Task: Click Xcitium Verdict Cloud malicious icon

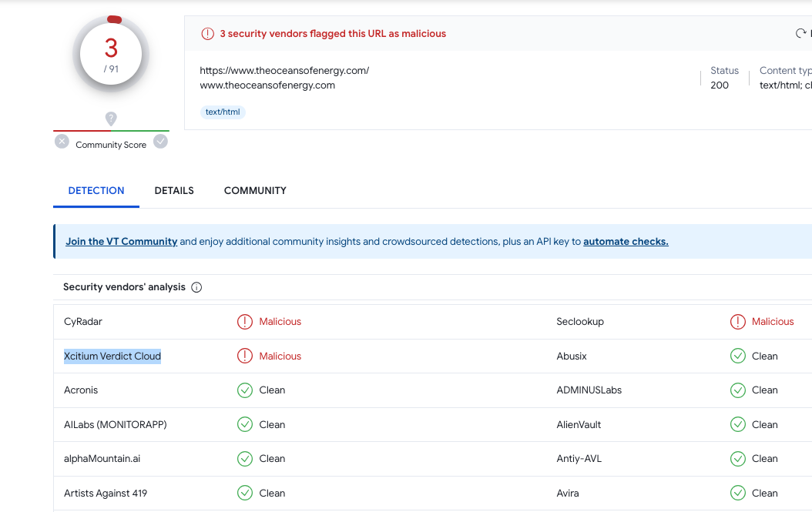Action: [x=245, y=356]
